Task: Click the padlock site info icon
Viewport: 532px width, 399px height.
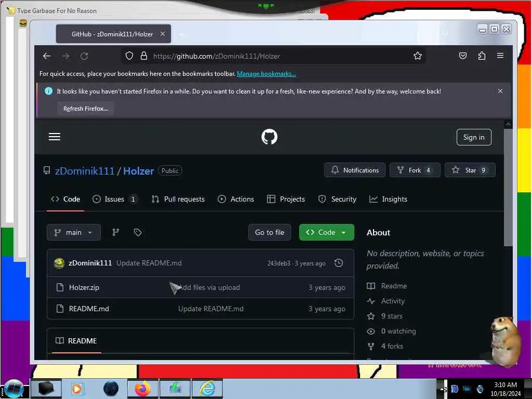Action: tap(144, 56)
